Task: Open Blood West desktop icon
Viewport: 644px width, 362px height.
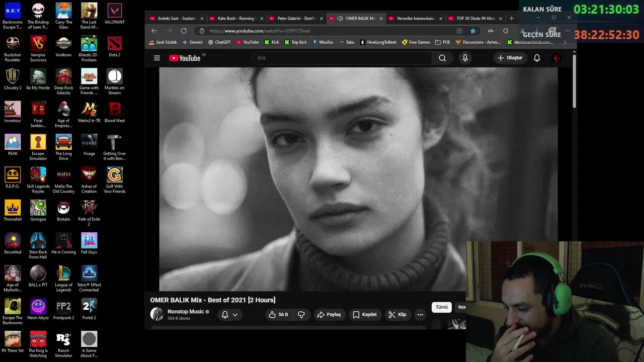Action: pos(115,113)
